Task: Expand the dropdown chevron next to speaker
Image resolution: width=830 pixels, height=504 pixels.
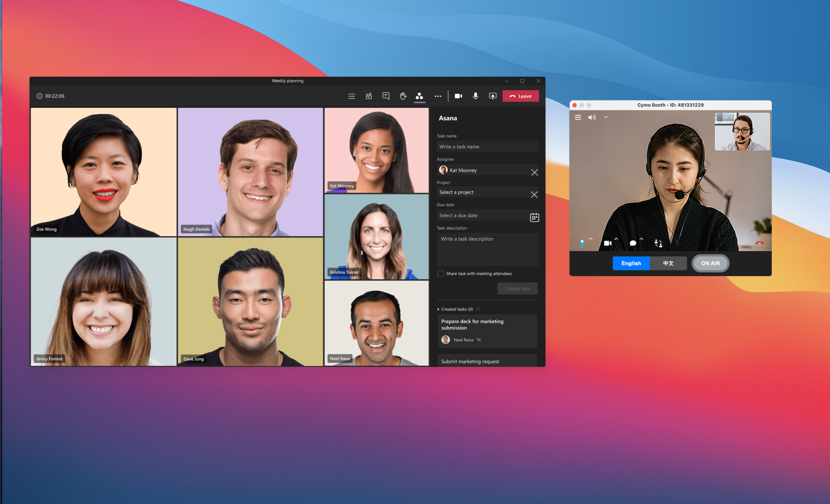Action: pyautogui.click(x=606, y=117)
